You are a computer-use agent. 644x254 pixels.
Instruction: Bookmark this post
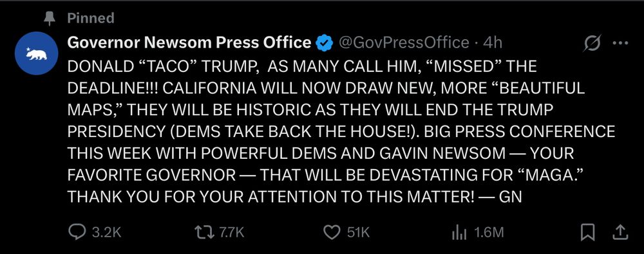(x=588, y=233)
